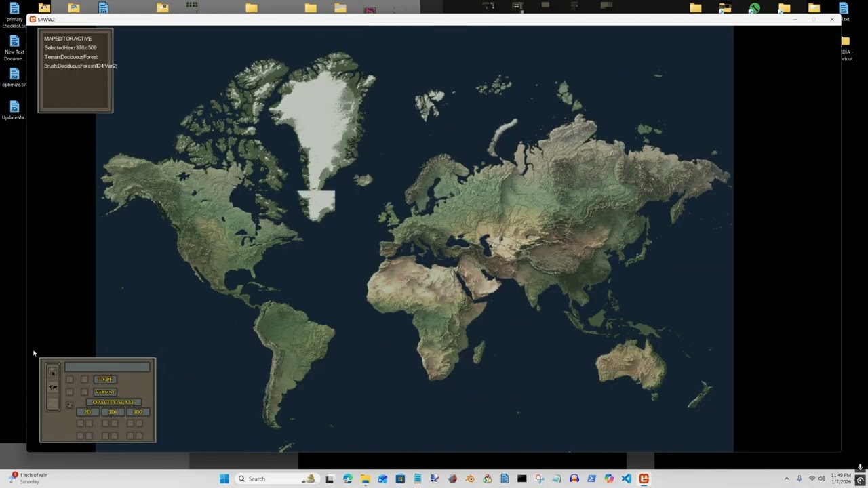Click the TYPE button
The image size is (868, 488).
tap(105, 380)
